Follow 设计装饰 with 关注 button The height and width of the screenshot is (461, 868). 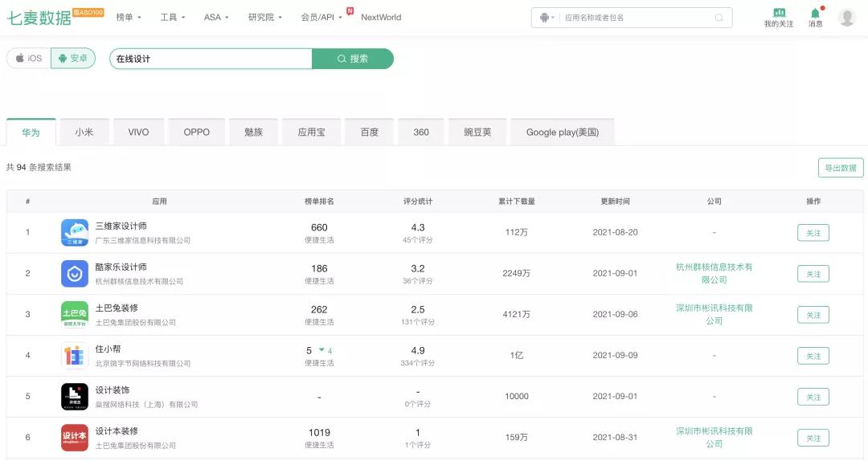pyautogui.click(x=813, y=397)
